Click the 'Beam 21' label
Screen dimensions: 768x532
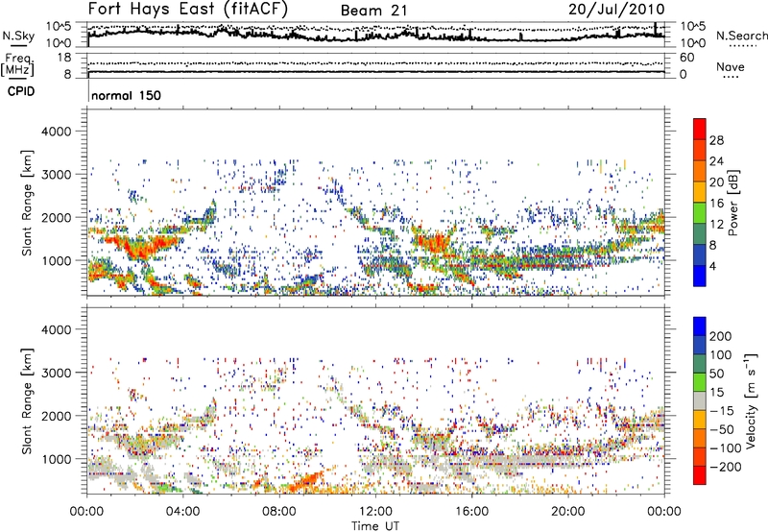pos(373,11)
